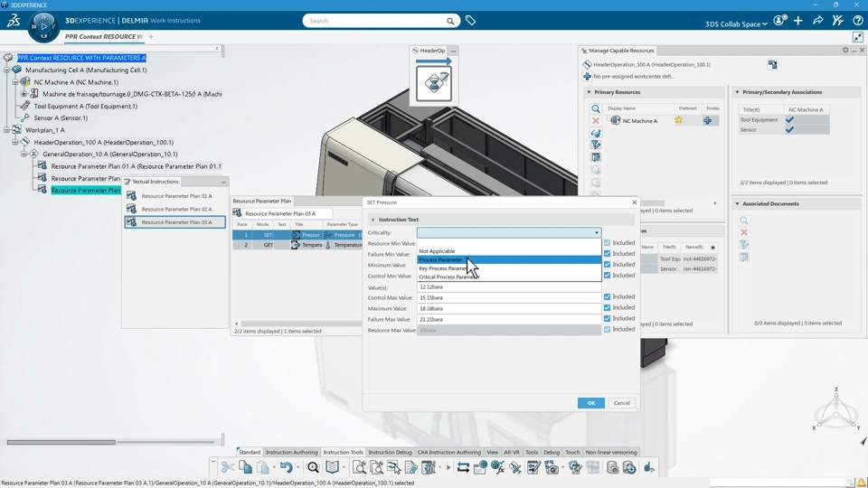Select Not Applicable criticality option

click(x=509, y=251)
